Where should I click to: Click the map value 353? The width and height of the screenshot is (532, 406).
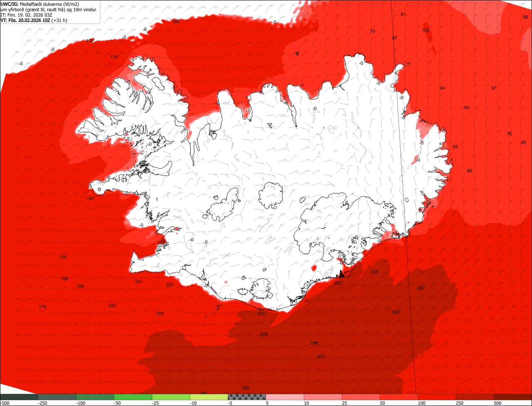[338, 283]
